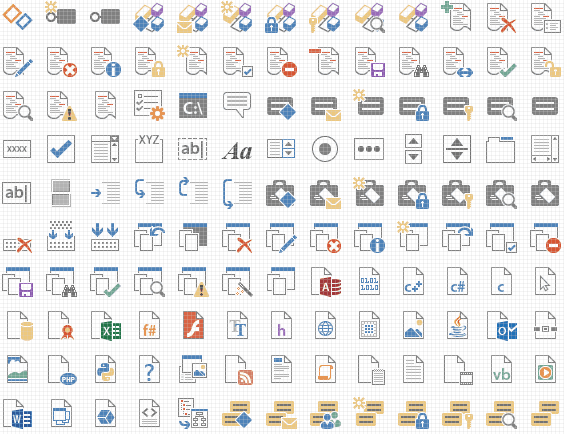Click the windows with purple save disk icon
Screen dimensions: 564x434
18,282
